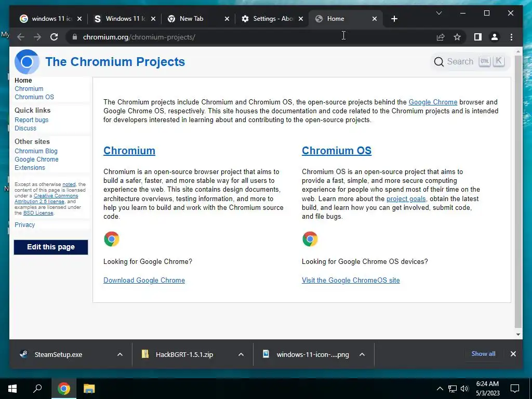Image resolution: width=532 pixels, height=399 pixels.
Task: Expand options for windows-11-icon png download
Action: coord(362,354)
